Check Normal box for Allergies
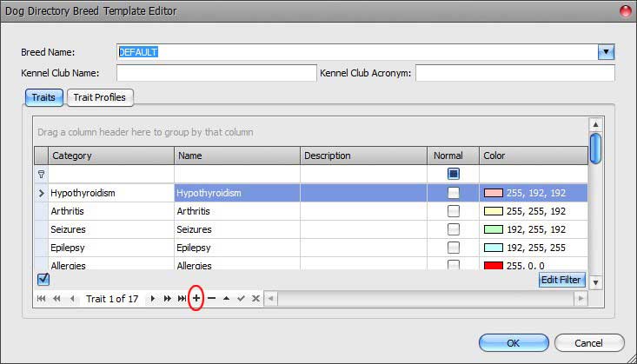 pos(454,264)
